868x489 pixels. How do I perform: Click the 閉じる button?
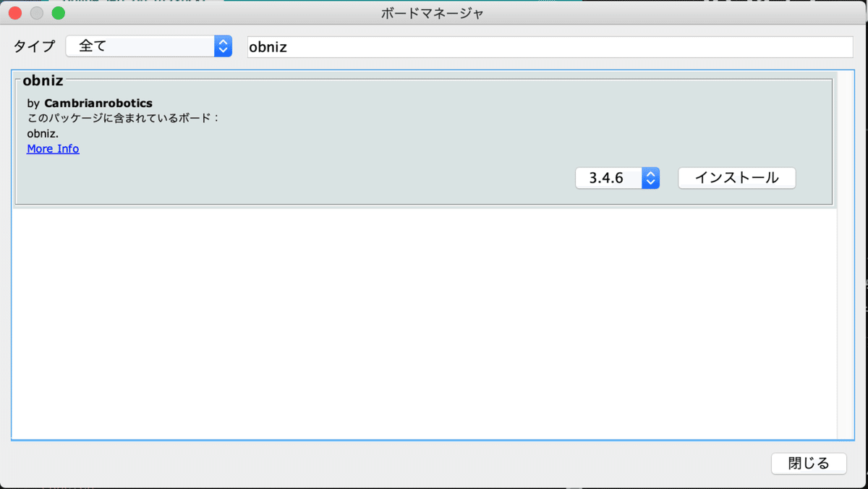809,464
